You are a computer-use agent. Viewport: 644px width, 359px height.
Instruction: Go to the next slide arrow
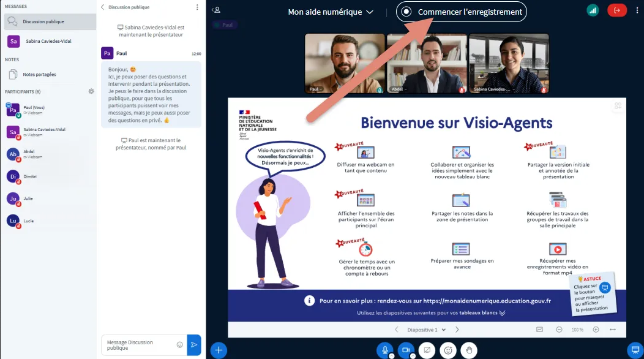(457, 330)
